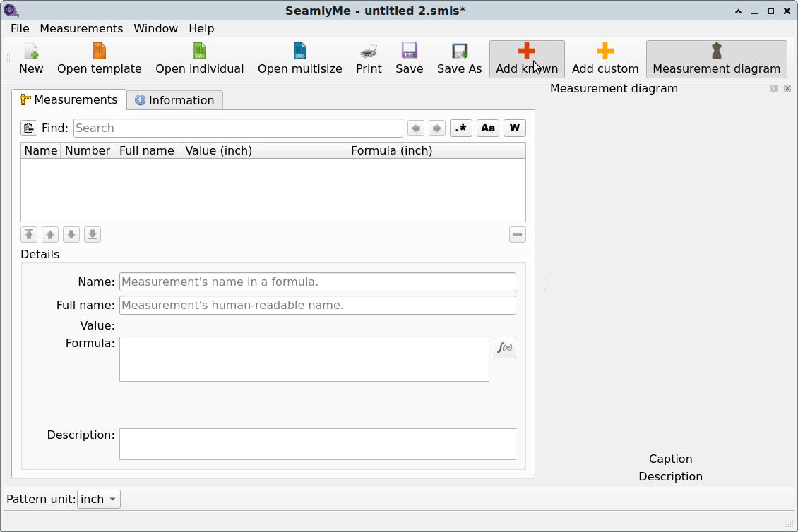Click into the Description text box
The height and width of the screenshot is (532, 798).
pyautogui.click(x=318, y=444)
